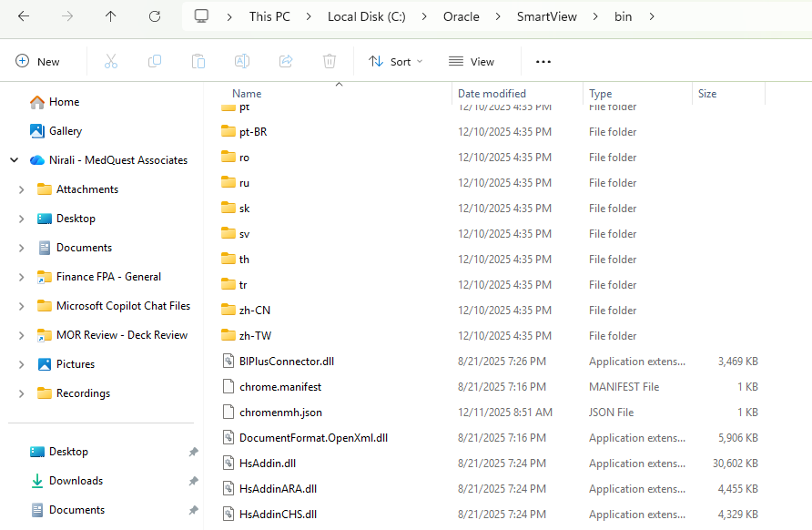Screen dimensions: 812x530
Task: Go forward with the right arrow
Action: tap(67, 16)
